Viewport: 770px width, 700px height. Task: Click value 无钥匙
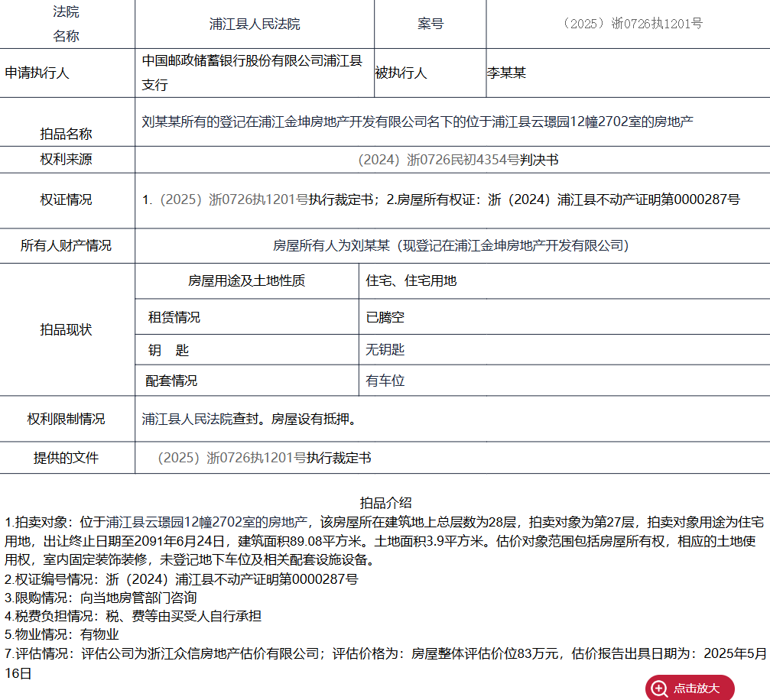[x=385, y=349]
